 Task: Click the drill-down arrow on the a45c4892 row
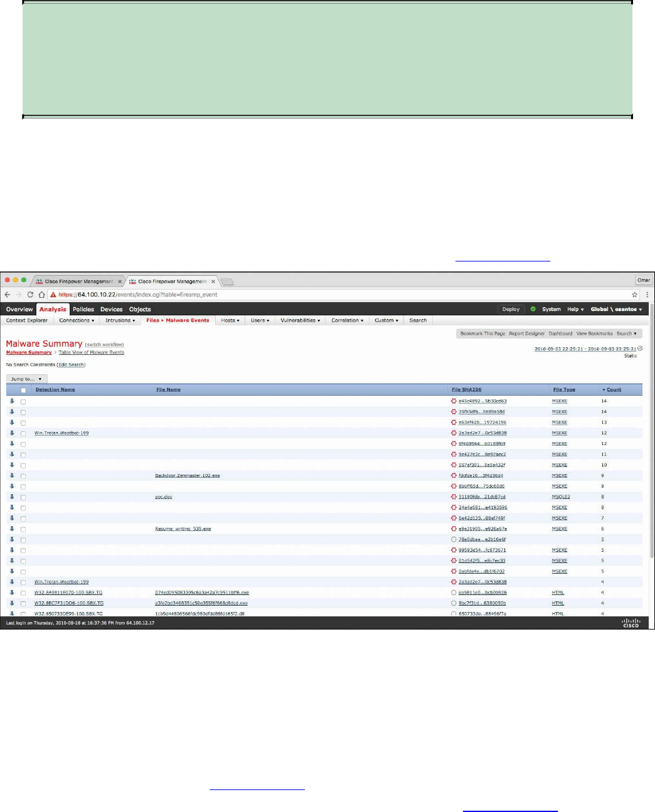click(x=11, y=401)
